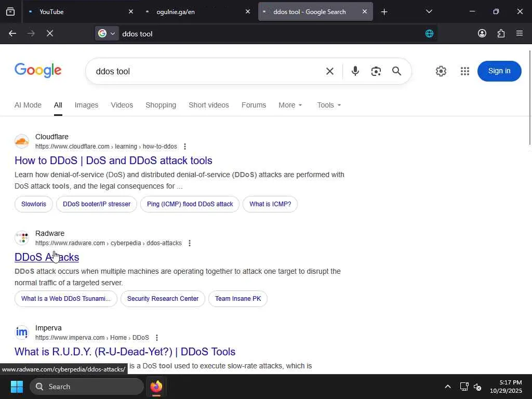Close the YouTube tab
The width and height of the screenshot is (532, 399).
pyautogui.click(x=131, y=11)
